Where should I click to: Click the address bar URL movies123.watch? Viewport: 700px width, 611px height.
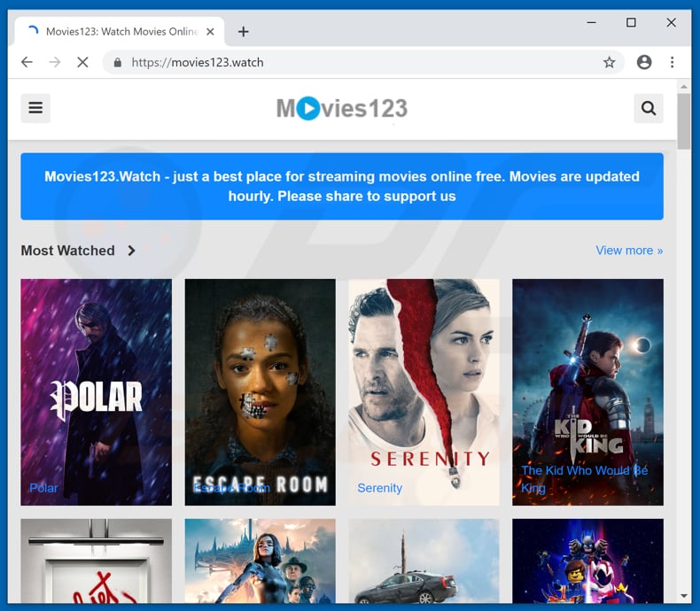198,63
